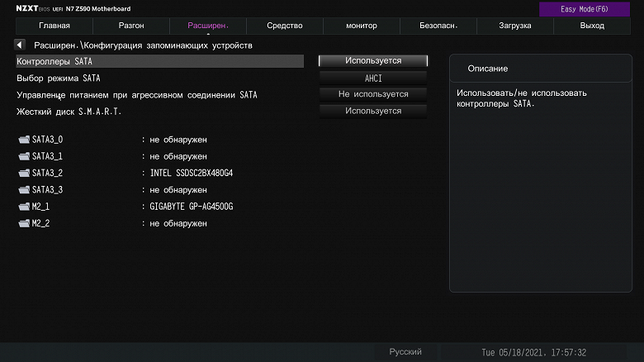Open the Русский language selector

[x=405, y=352]
